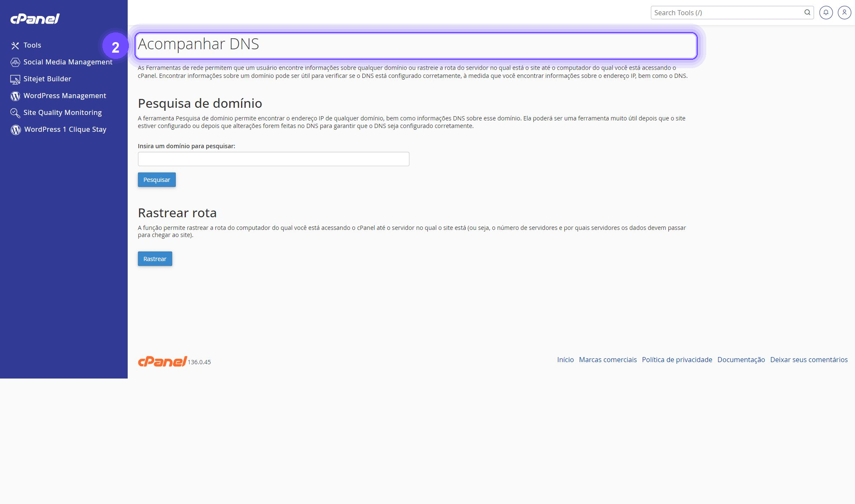855x504 pixels.
Task: Click the Pesquisar button
Action: [x=157, y=180]
